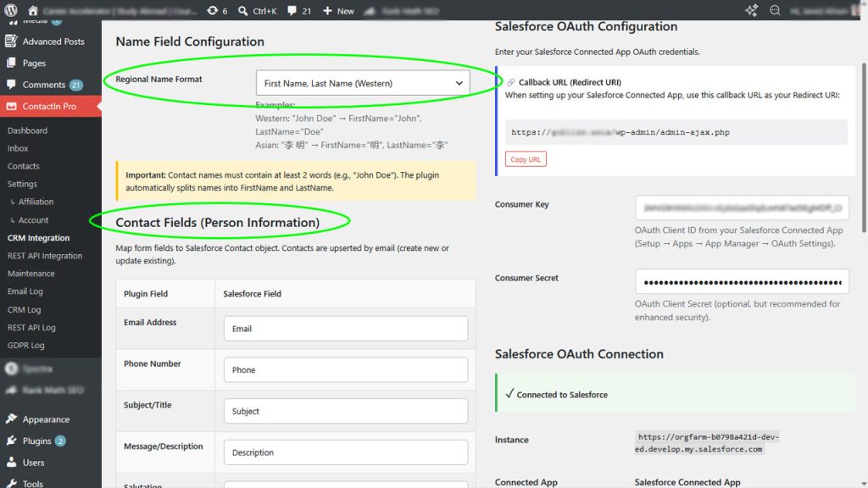
Task: Click the 'Connected to Salesforce' status text
Action: (x=562, y=395)
